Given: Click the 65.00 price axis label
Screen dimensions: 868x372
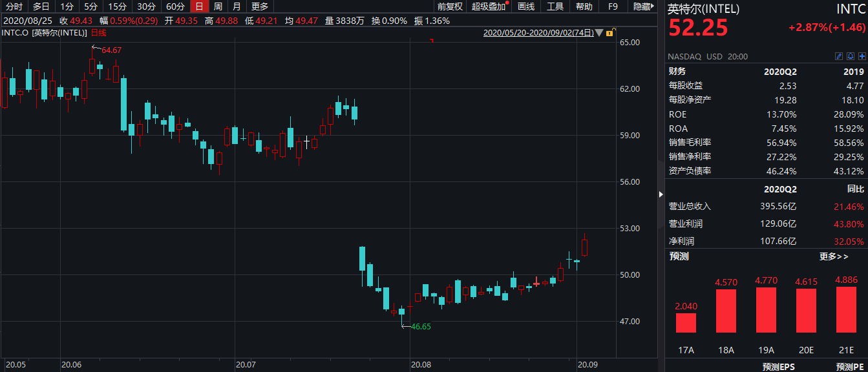Looking at the screenshot, I should point(630,43).
